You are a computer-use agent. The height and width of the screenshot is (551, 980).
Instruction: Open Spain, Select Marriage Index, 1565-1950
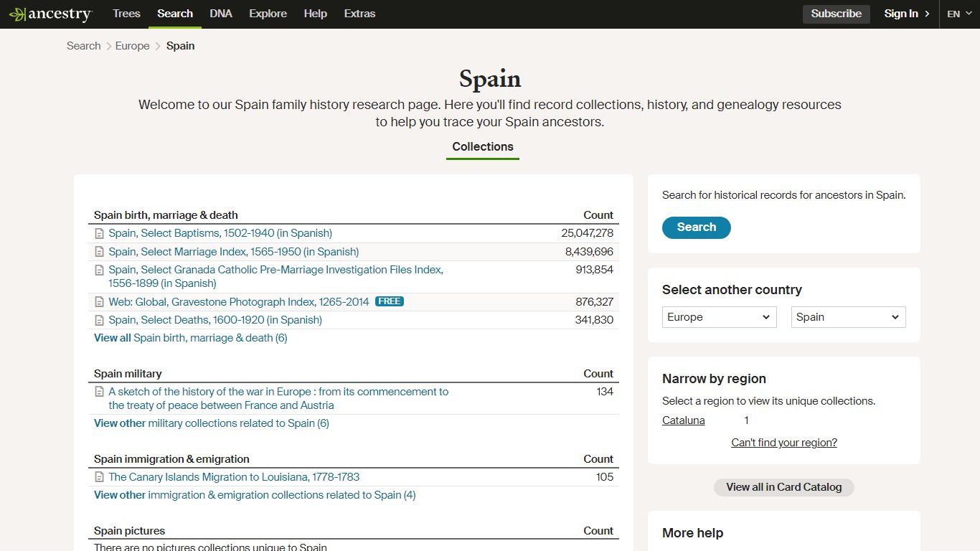pos(234,252)
